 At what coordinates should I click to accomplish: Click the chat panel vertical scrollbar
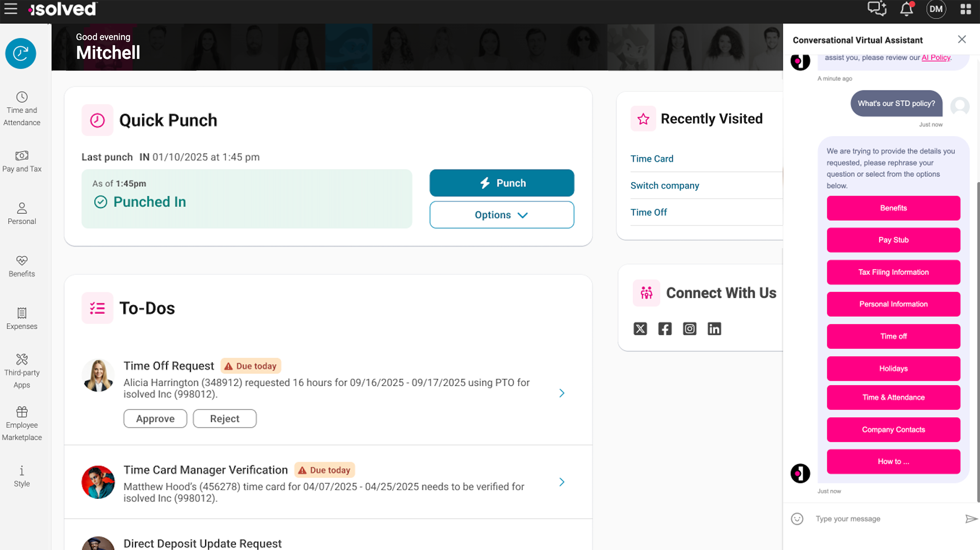(978, 342)
